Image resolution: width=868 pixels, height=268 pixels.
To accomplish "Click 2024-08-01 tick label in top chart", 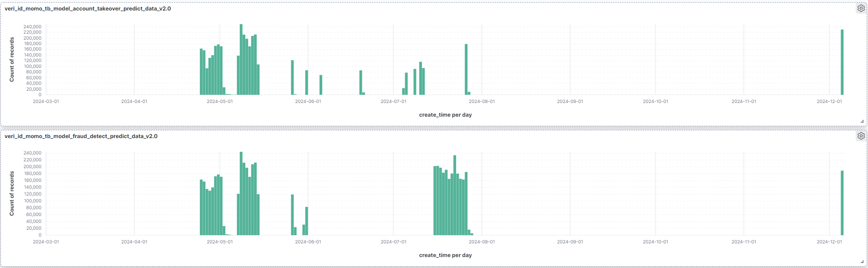I will (x=482, y=102).
